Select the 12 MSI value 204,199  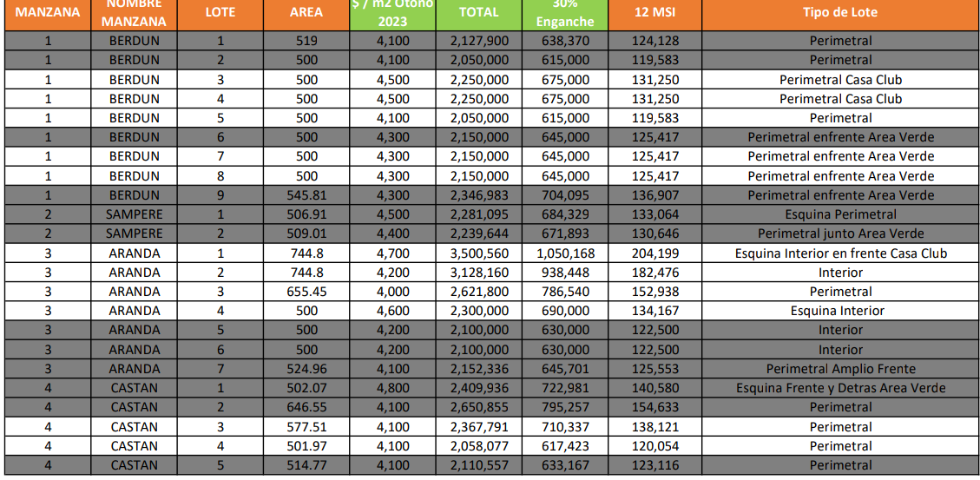click(654, 253)
